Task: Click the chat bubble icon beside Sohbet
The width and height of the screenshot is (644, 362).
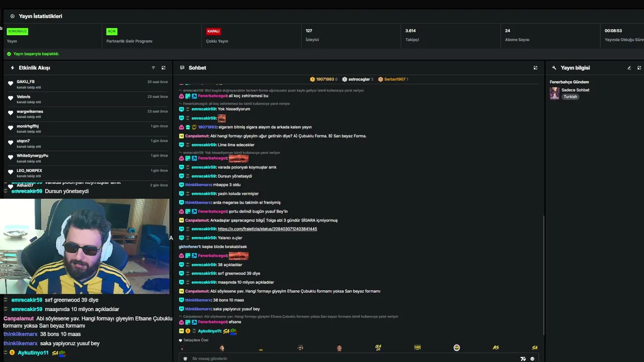Action: click(182, 68)
